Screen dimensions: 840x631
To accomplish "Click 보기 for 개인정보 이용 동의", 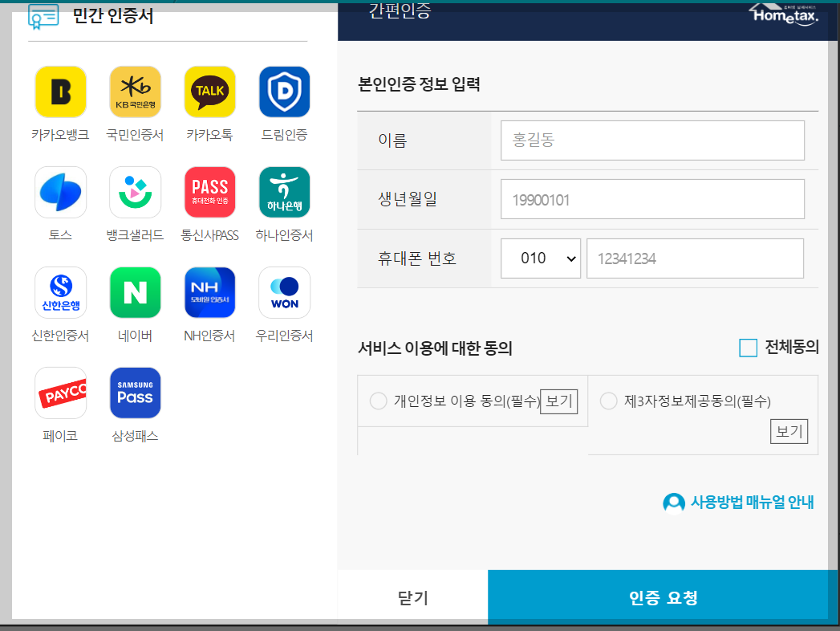I will point(558,401).
